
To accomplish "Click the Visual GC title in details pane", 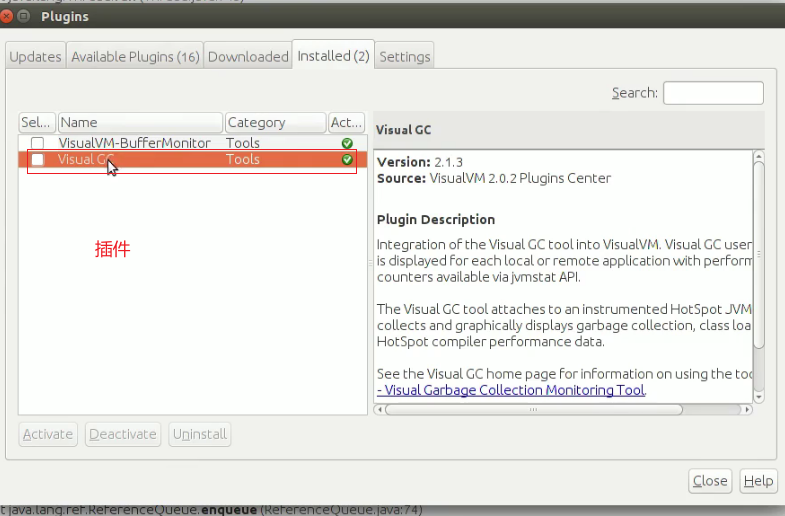I will (404, 130).
